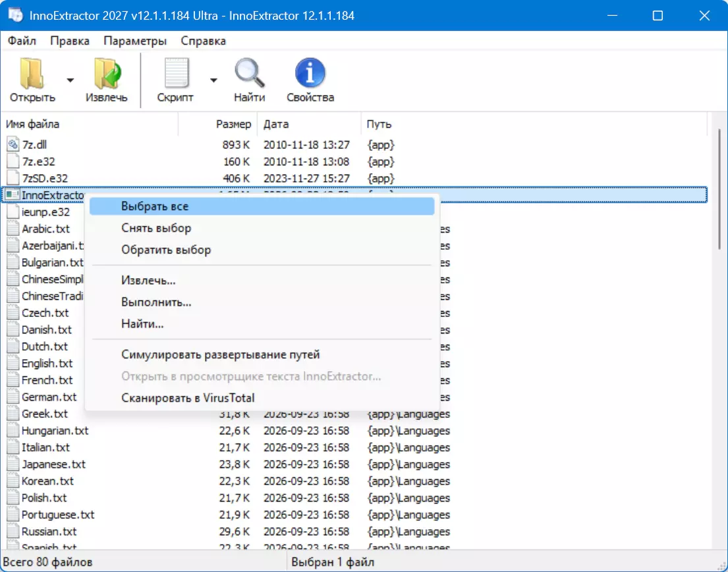Click the Czech.txt file icon
This screenshot has width=728, height=572.
13,313
